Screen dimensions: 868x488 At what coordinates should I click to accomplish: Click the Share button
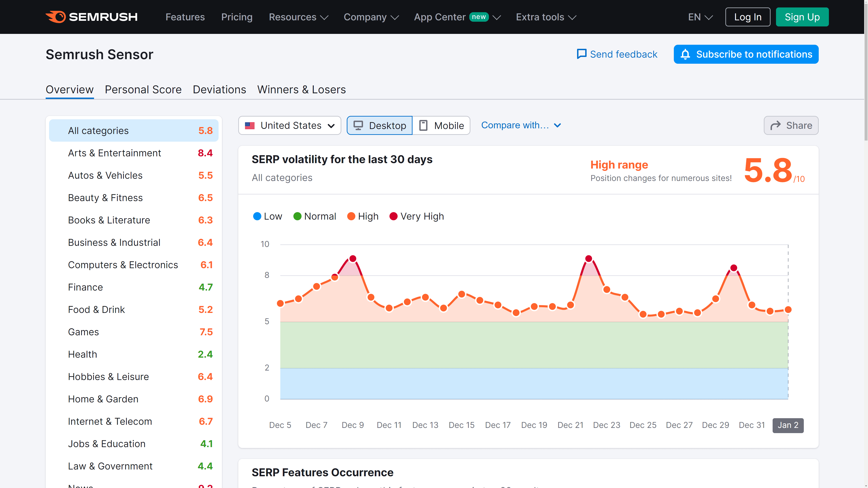(791, 125)
